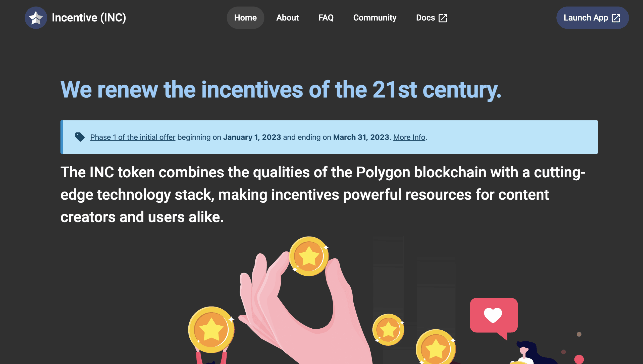Go to the About page
The height and width of the screenshot is (364, 643).
[x=287, y=18]
